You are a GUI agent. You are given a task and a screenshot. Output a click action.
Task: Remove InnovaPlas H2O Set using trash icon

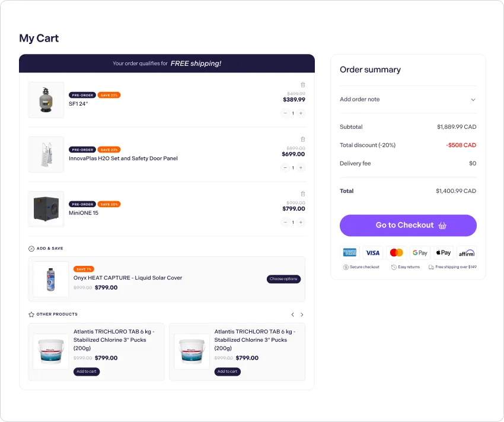coord(303,139)
